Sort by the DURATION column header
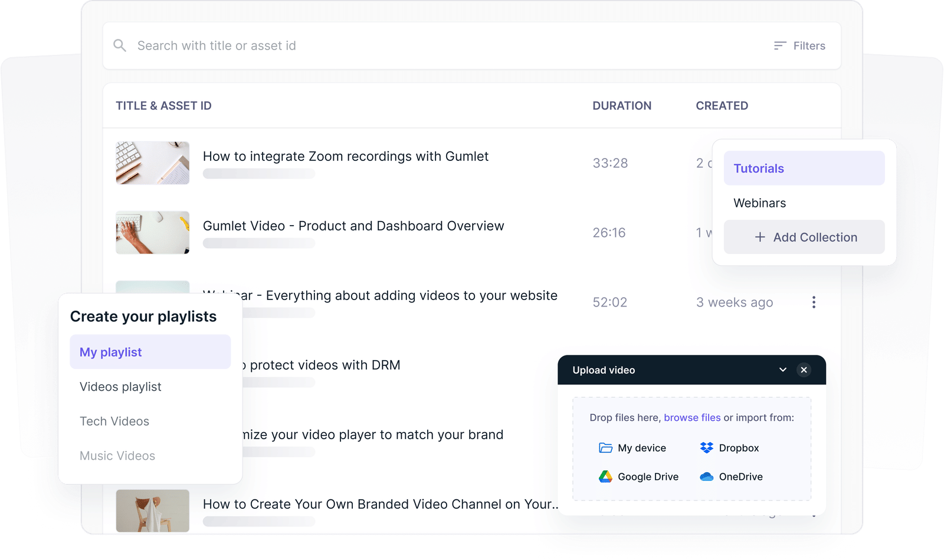 622,106
